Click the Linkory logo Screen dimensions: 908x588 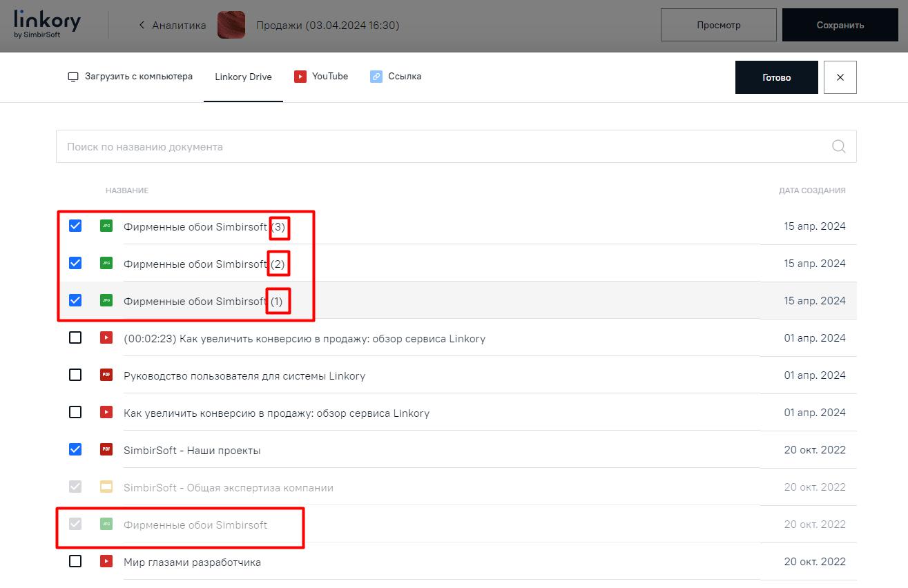47,25
